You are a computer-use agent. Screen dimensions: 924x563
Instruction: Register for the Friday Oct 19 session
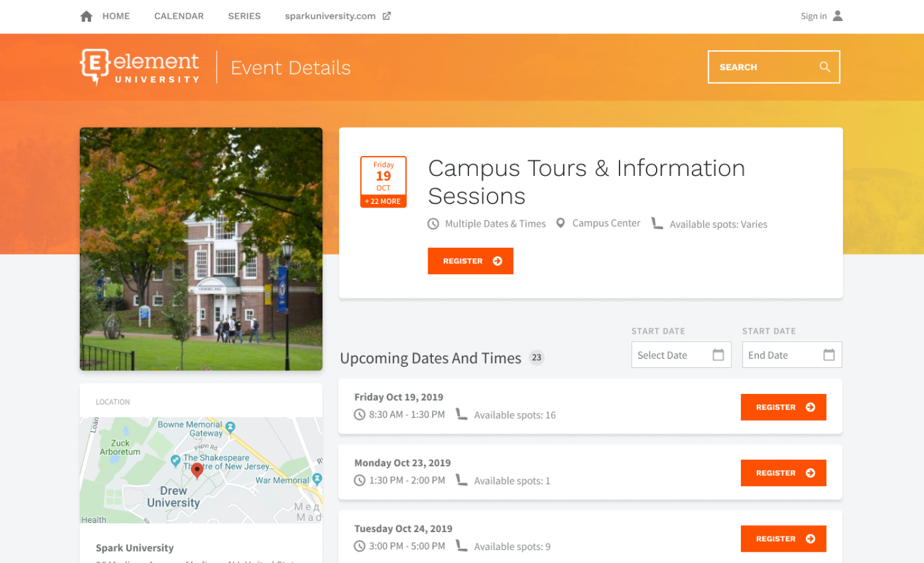tap(783, 407)
